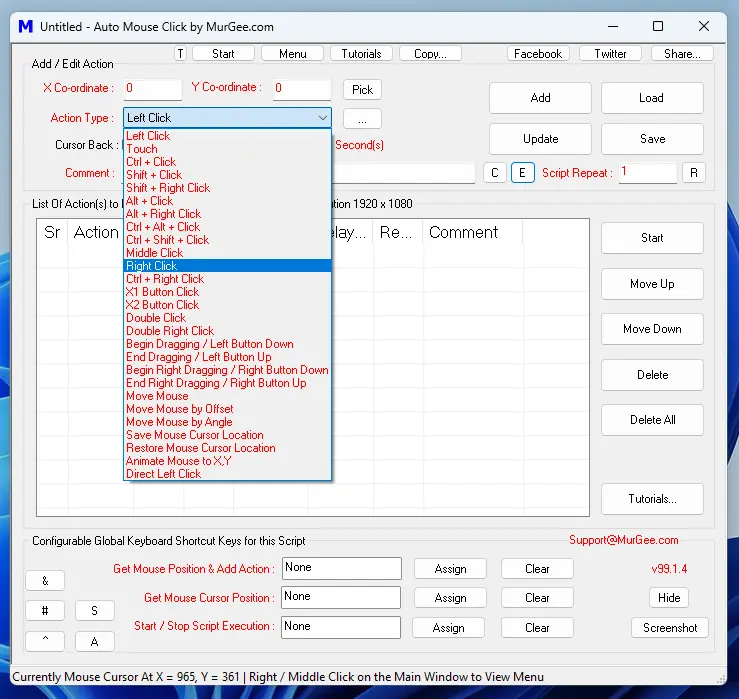
Task: Select End Dragging / Left Button Up
Action: point(227,357)
